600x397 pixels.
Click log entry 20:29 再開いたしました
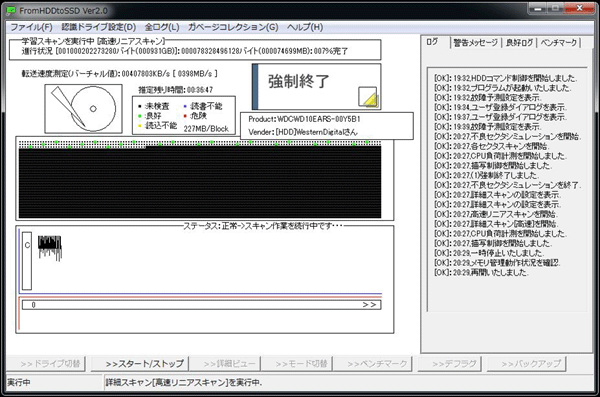tap(481, 273)
